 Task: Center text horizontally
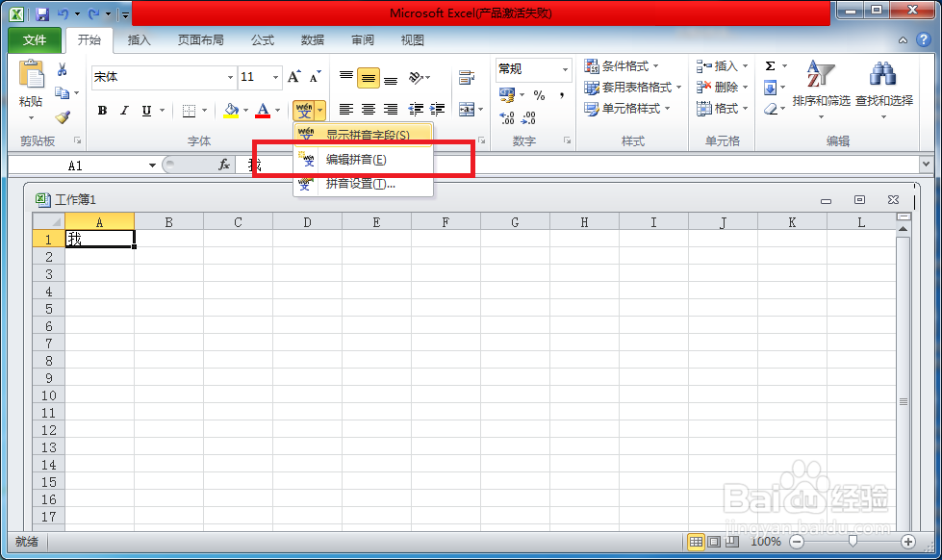[x=369, y=110]
